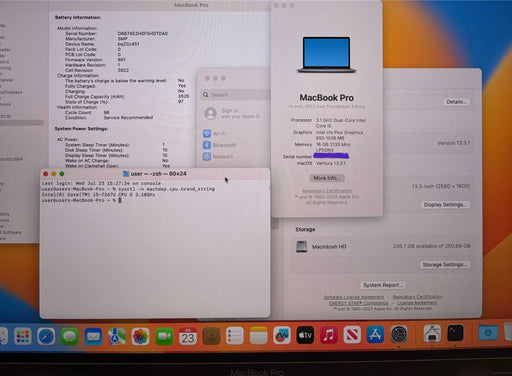The height and width of the screenshot is (376, 512).
Task: Click the Settings Search field
Action: click(x=235, y=95)
